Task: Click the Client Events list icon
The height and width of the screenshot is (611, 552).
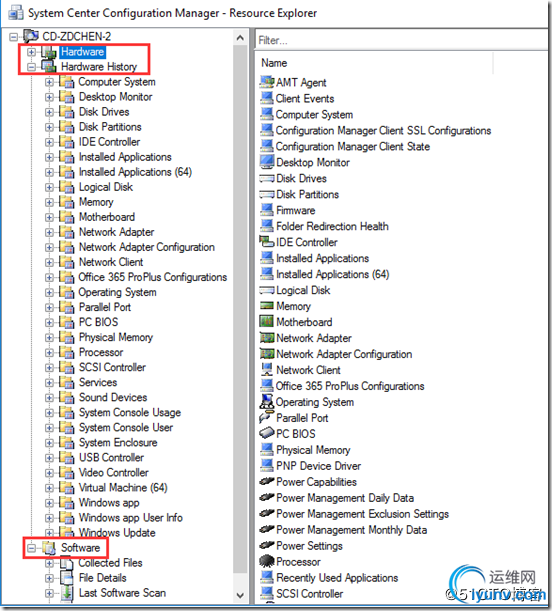Action: [267, 98]
